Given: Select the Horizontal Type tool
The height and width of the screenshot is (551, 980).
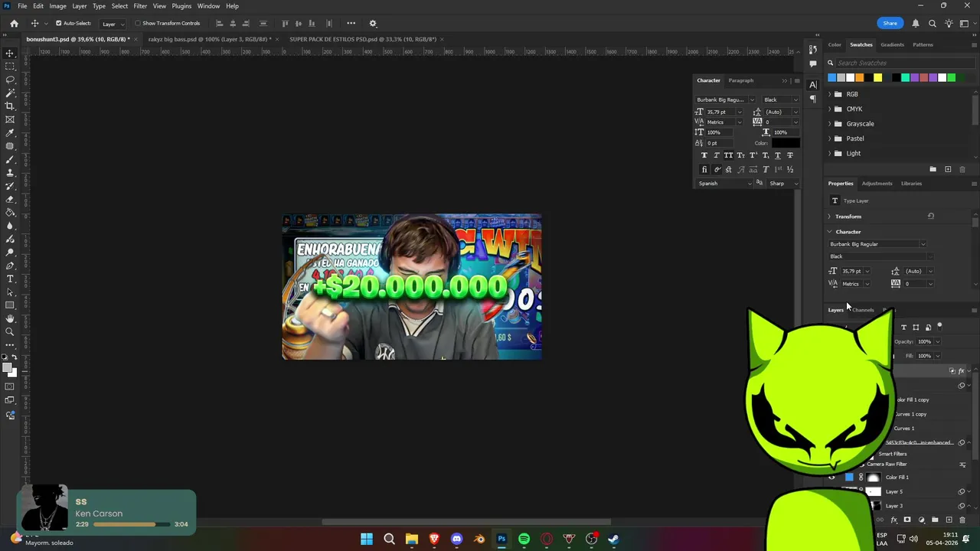Looking at the screenshot, I should pos(10,279).
